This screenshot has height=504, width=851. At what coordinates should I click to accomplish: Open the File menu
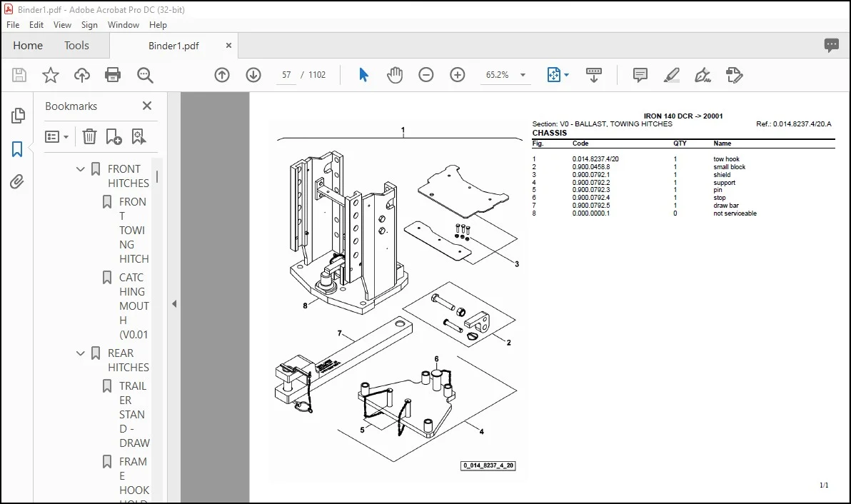click(x=12, y=25)
